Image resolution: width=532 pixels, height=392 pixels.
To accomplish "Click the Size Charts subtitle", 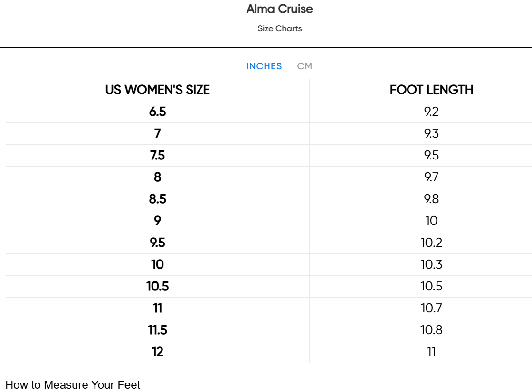I will (x=280, y=28).
